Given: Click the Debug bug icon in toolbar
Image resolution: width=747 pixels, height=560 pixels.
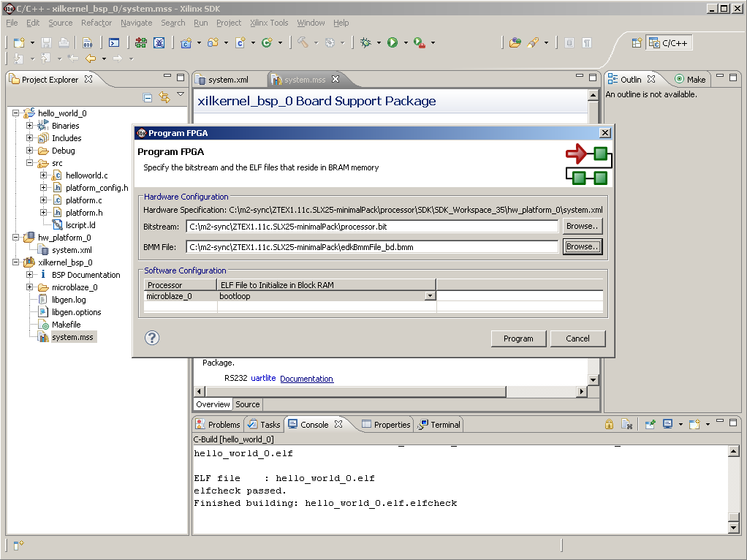Looking at the screenshot, I should pyautogui.click(x=365, y=43).
